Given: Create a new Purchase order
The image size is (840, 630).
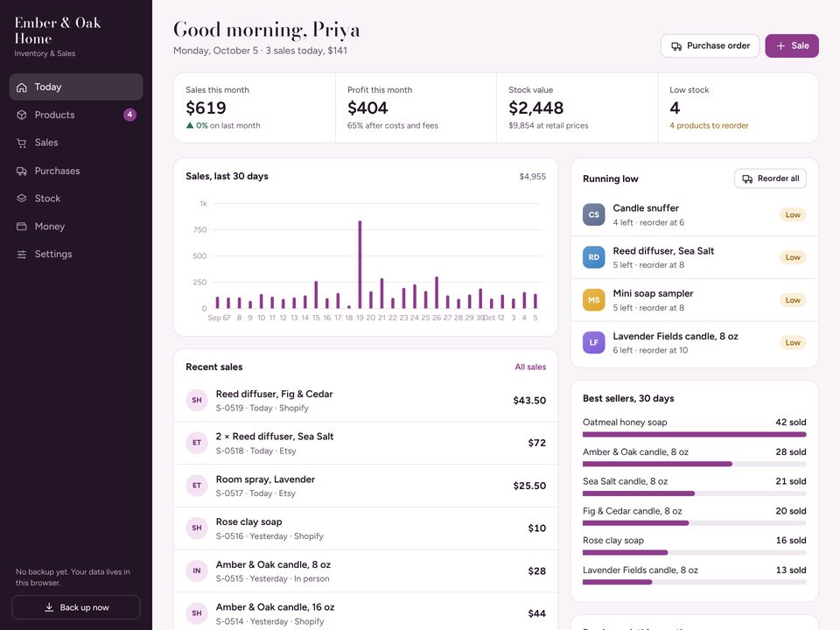Looking at the screenshot, I should [710, 46].
